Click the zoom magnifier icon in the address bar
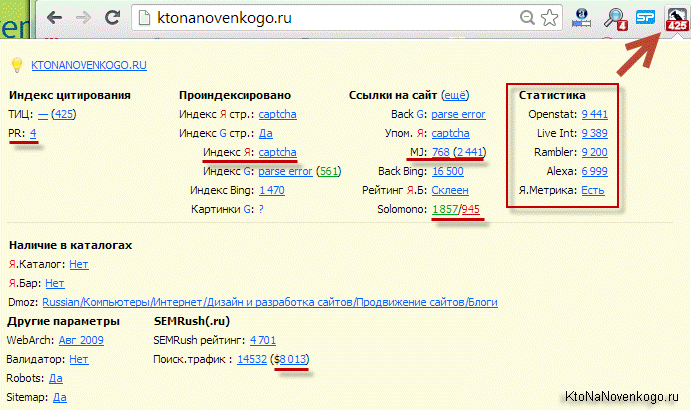The width and height of the screenshot is (691, 412). [x=527, y=18]
